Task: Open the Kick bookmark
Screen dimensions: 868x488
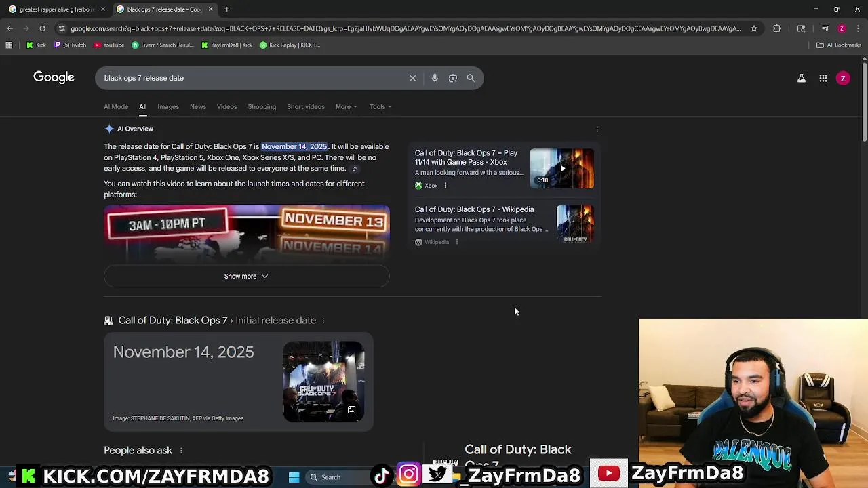Action: point(36,45)
